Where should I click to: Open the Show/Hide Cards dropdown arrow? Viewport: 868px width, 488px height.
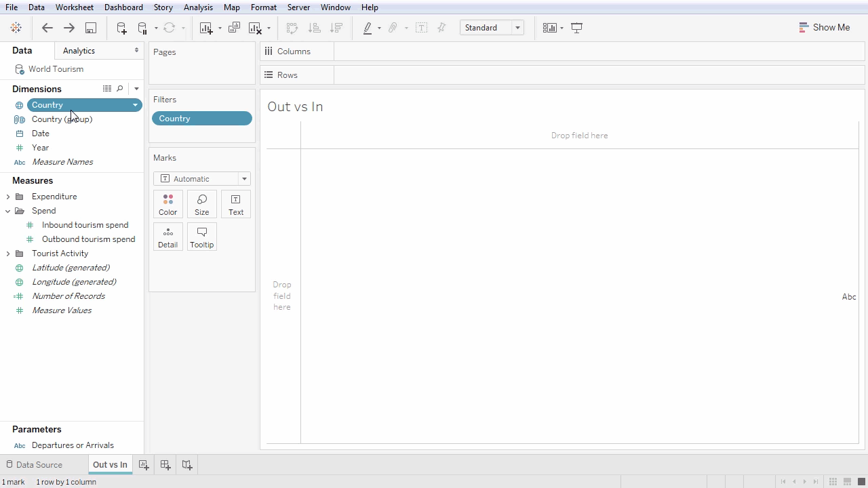pos(561,28)
